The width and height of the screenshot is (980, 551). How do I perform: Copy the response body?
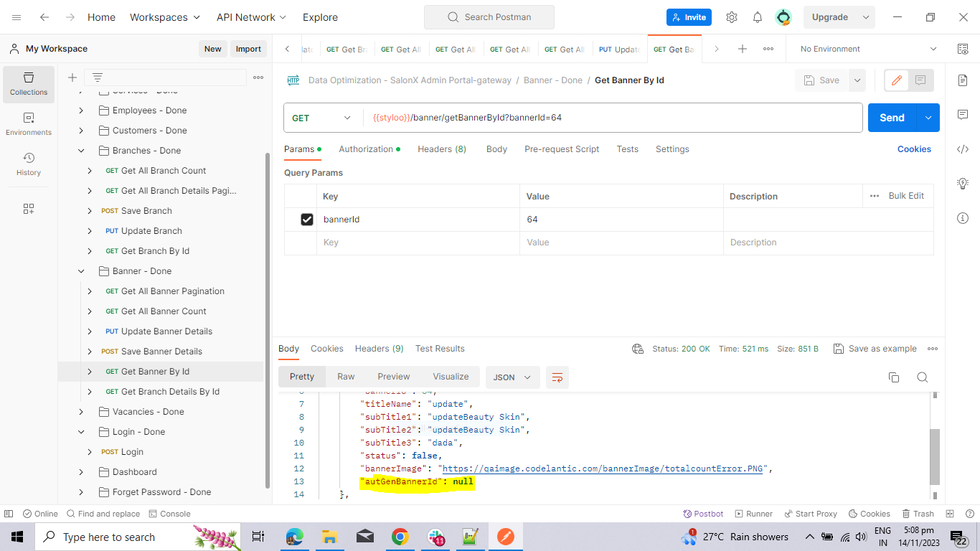point(894,377)
